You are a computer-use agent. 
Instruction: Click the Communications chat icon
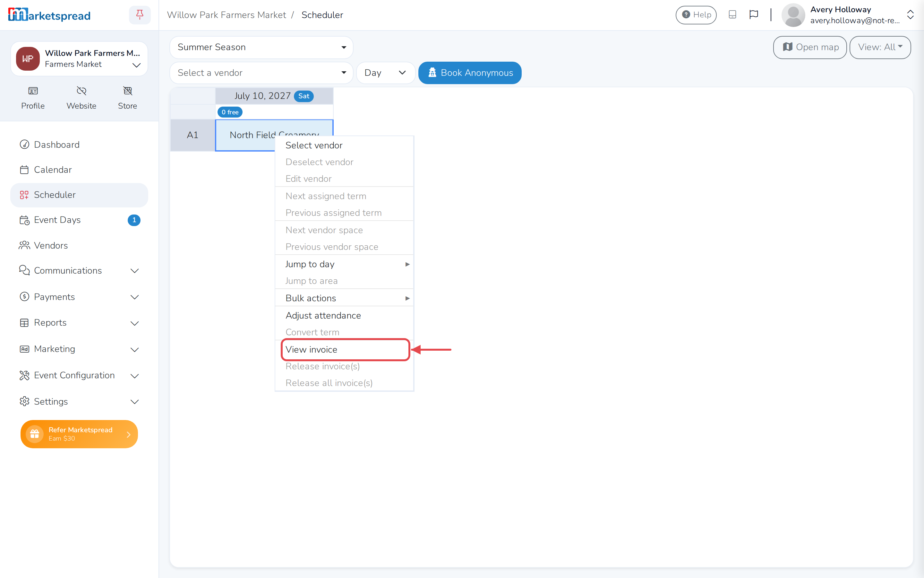[x=24, y=271]
